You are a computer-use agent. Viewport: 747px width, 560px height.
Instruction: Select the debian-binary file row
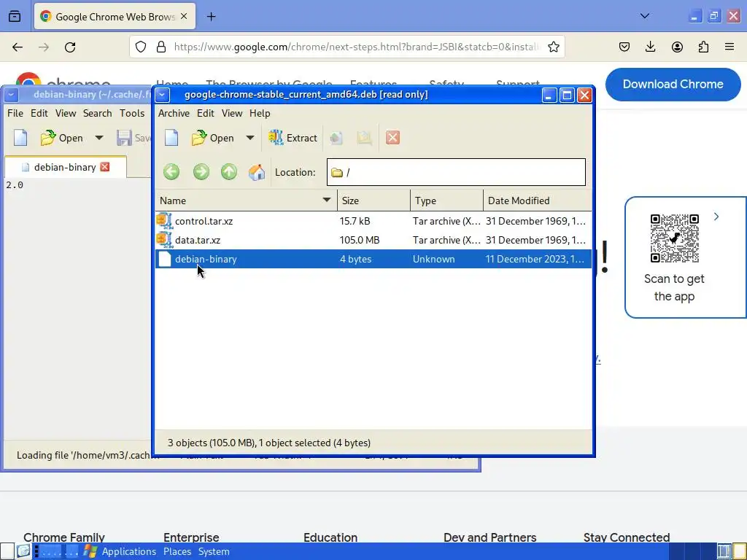pyautogui.click(x=373, y=259)
